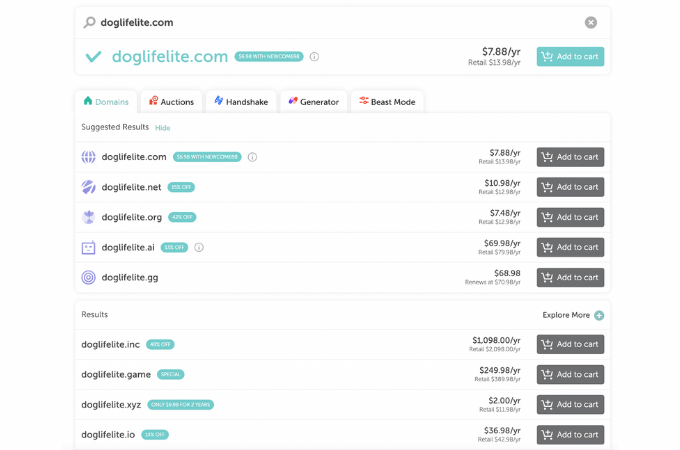Click the green availability checkmark icon
This screenshot has width=680, height=450.
[93, 56]
